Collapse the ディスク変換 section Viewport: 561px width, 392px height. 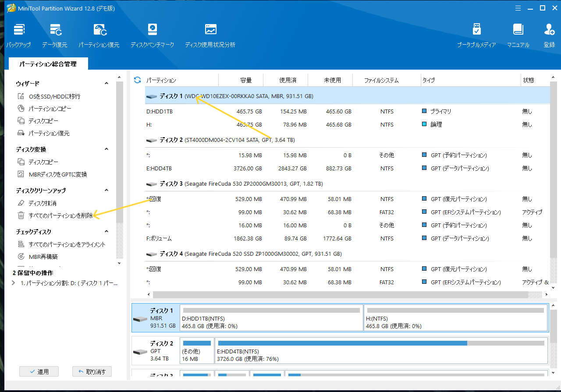[106, 149]
